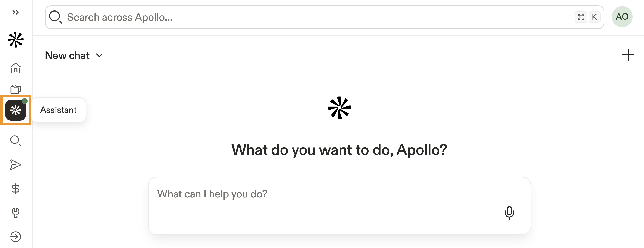Open the paper plane icon in the sidebar

coord(16,164)
